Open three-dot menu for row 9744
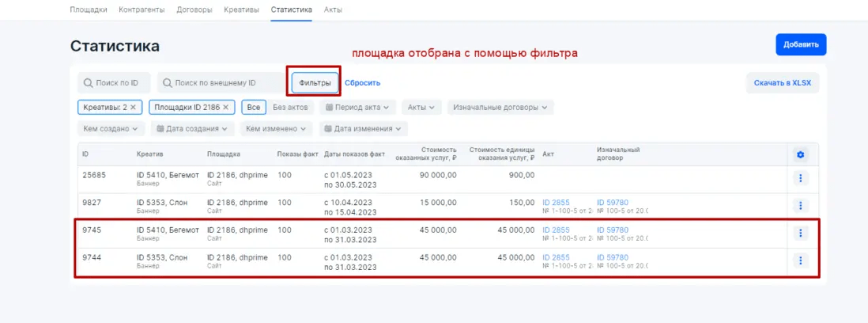 (800, 260)
